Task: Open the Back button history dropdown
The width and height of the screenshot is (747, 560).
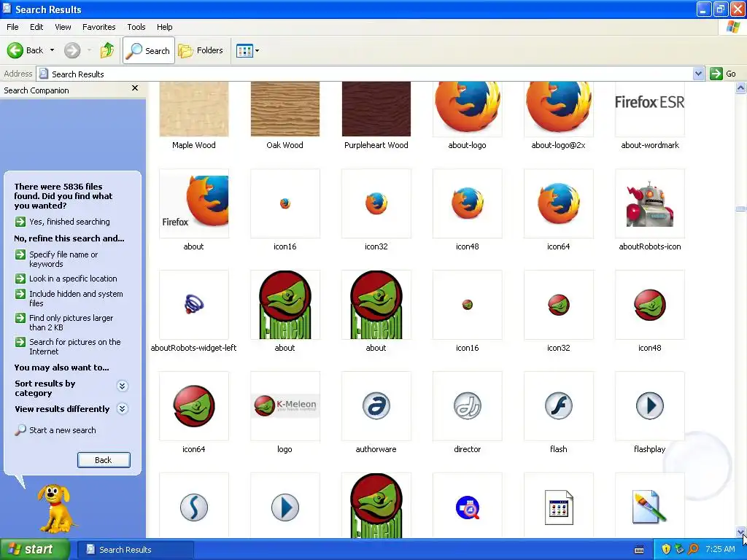Action: (x=52, y=50)
